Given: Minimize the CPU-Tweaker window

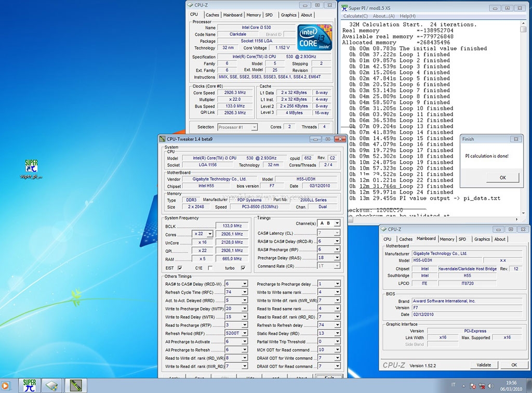Looking at the screenshot, I should pos(315,139).
